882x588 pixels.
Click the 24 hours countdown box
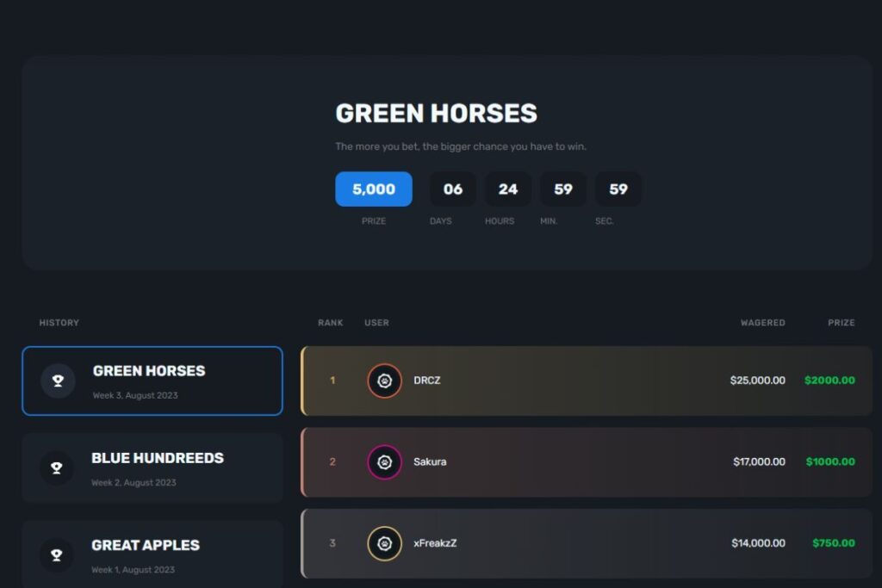click(507, 189)
